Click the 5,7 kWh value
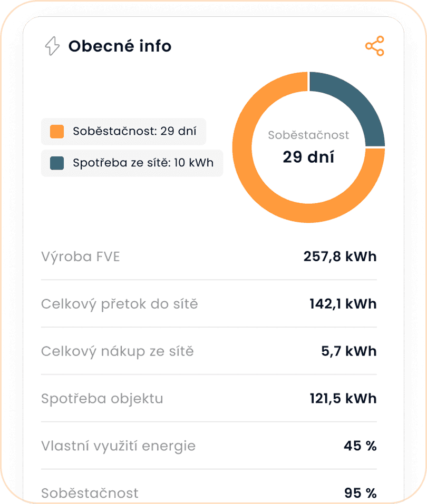 tap(349, 351)
